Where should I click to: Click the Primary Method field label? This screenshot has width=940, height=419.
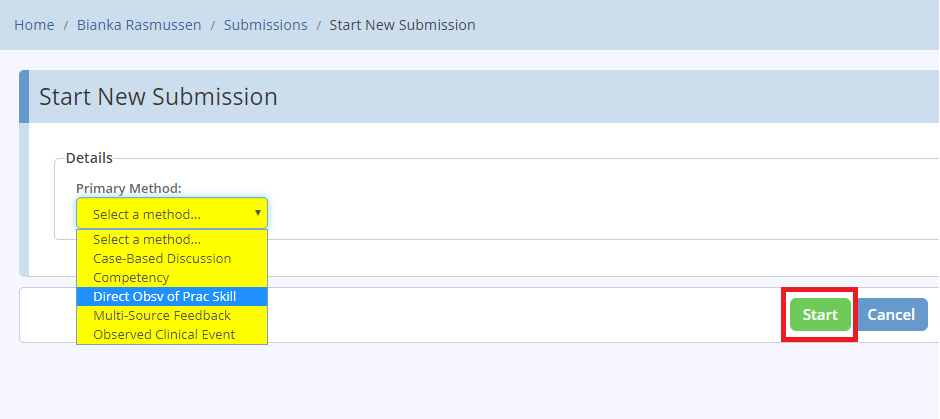(x=128, y=188)
